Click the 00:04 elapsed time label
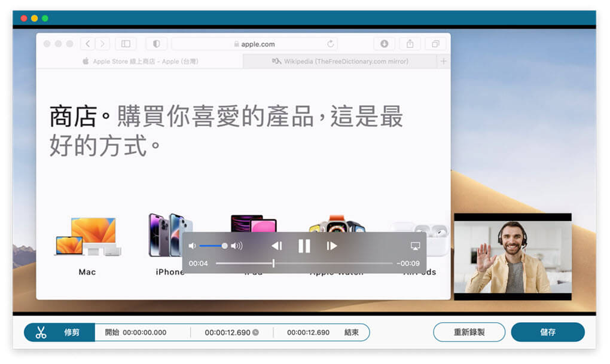The image size is (610, 364). (199, 263)
